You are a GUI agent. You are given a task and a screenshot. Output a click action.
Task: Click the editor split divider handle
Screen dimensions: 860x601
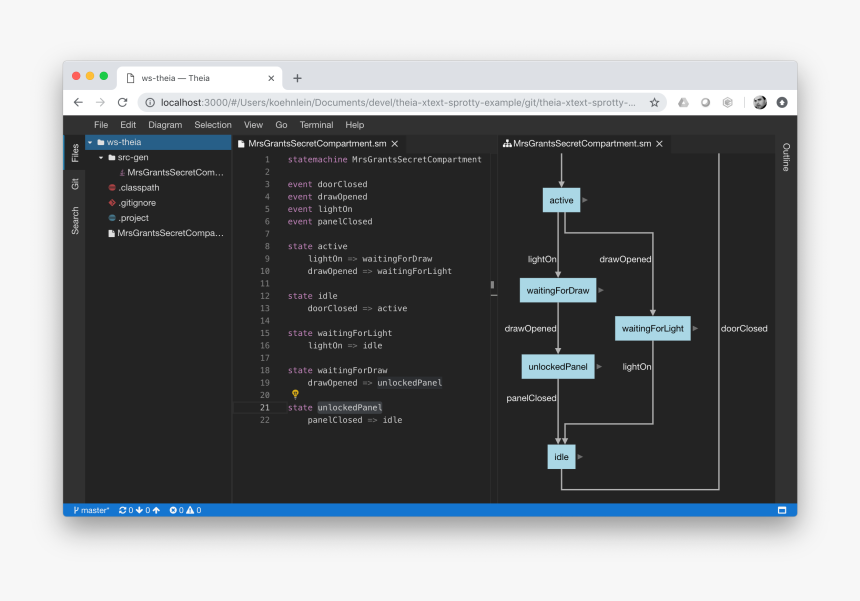(x=492, y=288)
